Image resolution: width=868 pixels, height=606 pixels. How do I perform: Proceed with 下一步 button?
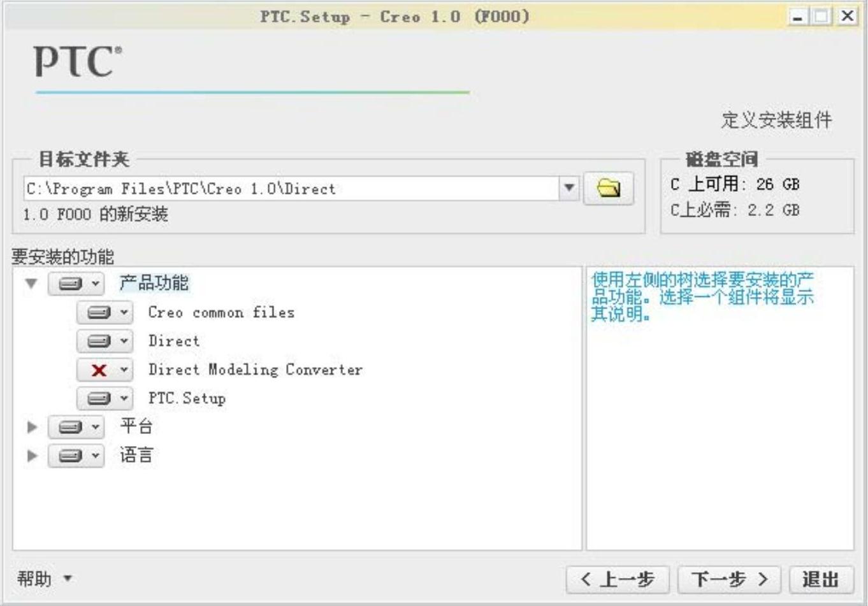[x=729, y=579]
